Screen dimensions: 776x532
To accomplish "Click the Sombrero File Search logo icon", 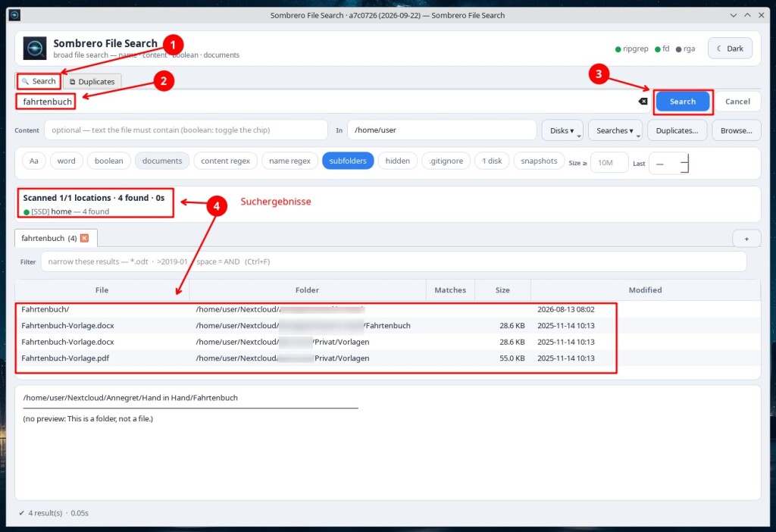I will 35,48.
